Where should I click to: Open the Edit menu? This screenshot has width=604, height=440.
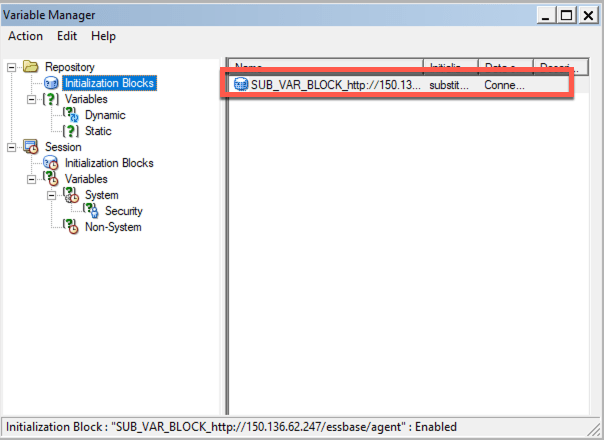point(67,36)
